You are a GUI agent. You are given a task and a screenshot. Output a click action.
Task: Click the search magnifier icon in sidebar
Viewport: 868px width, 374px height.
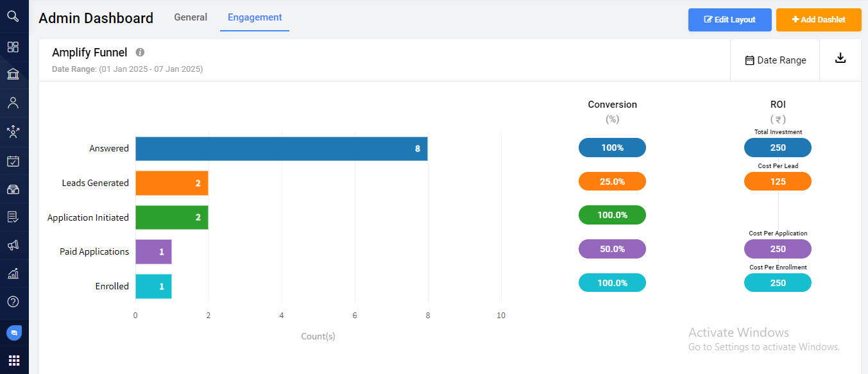tap(13, 16)
